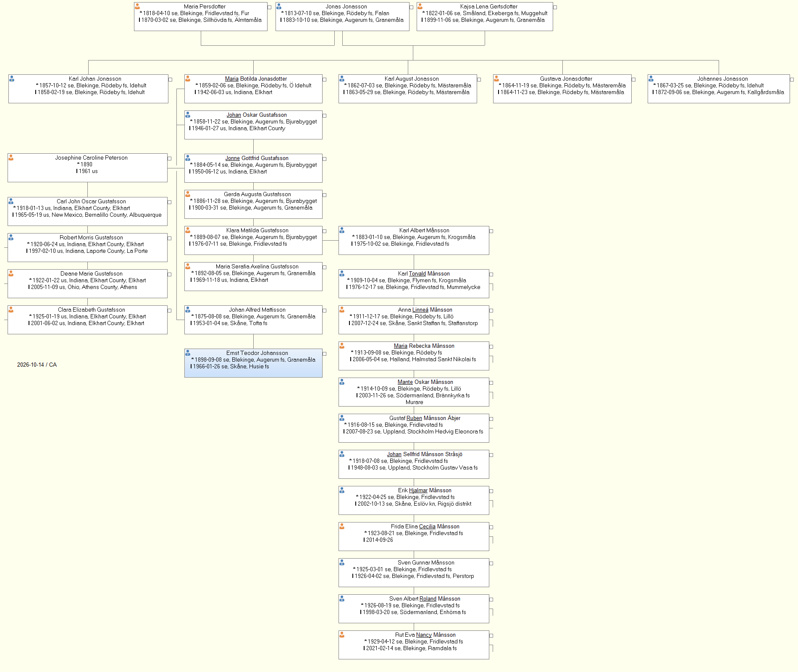This screenshot has width=798, height=672.
Task: Select the Maria Serafia Axelina Gustafsson name
Action: click(257, 267)
